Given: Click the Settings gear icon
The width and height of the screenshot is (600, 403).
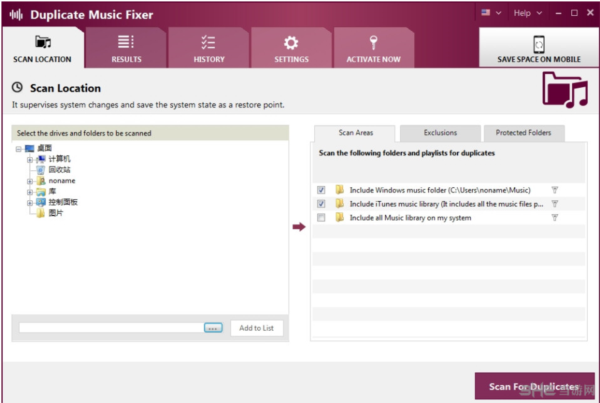Looking at the screenshot, I should click(x=291, y=42).
